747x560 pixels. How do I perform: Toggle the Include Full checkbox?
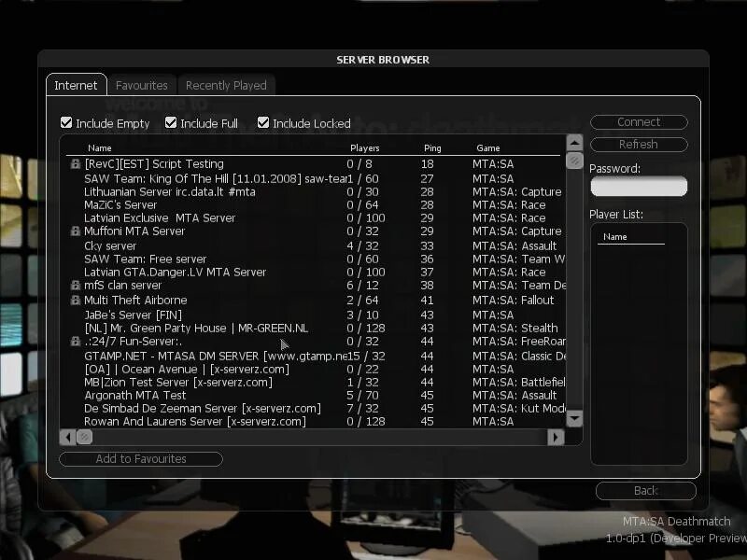(x=171, y=123)
